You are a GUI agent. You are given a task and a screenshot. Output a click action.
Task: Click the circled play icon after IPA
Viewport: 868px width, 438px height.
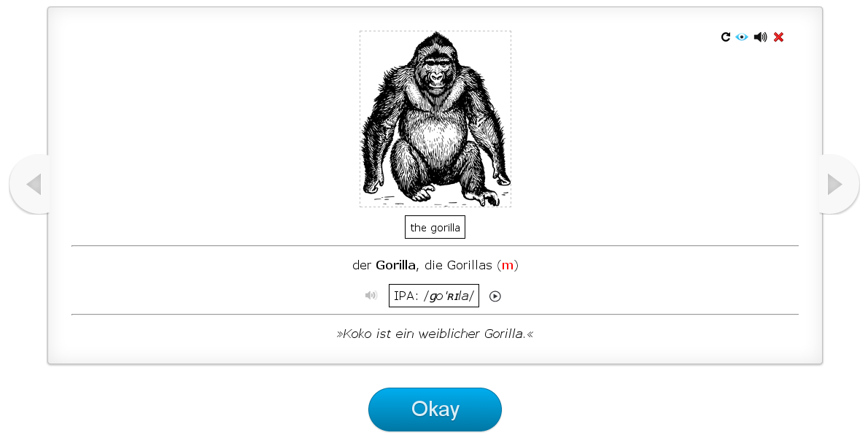click(x=495, y=296)
